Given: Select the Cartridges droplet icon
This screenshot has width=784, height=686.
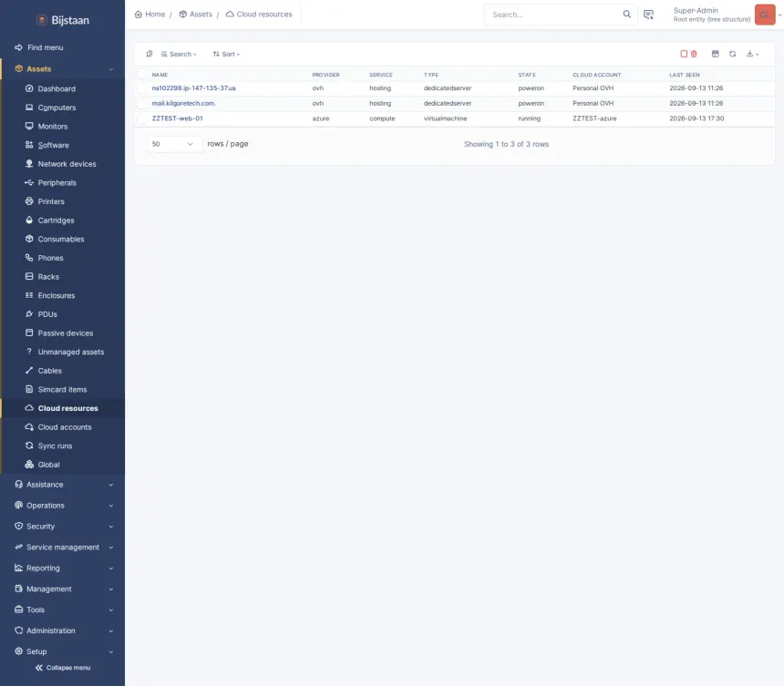Looking at the screenshot, I should tap(29, 220).
